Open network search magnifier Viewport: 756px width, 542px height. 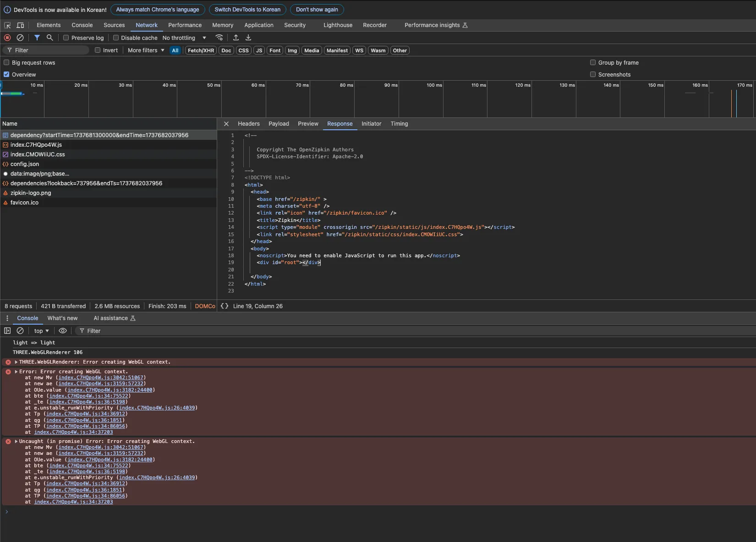click(x=50, y=38)
